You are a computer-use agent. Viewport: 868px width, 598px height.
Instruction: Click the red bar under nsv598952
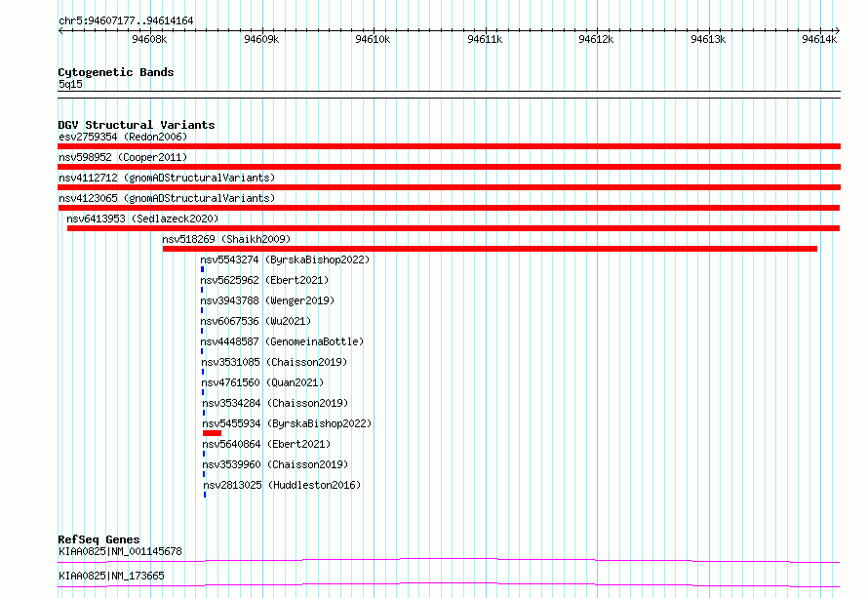pos(449,167)
